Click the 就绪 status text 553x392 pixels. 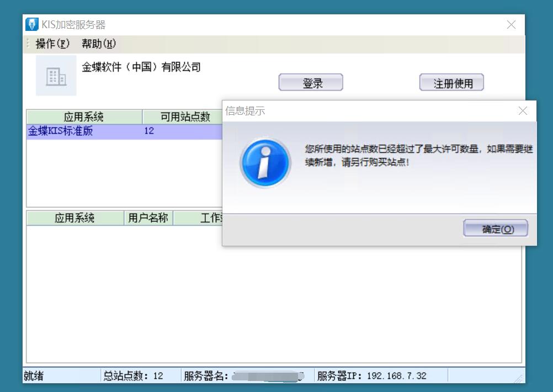pyautogui.click(x=34, y=376)
